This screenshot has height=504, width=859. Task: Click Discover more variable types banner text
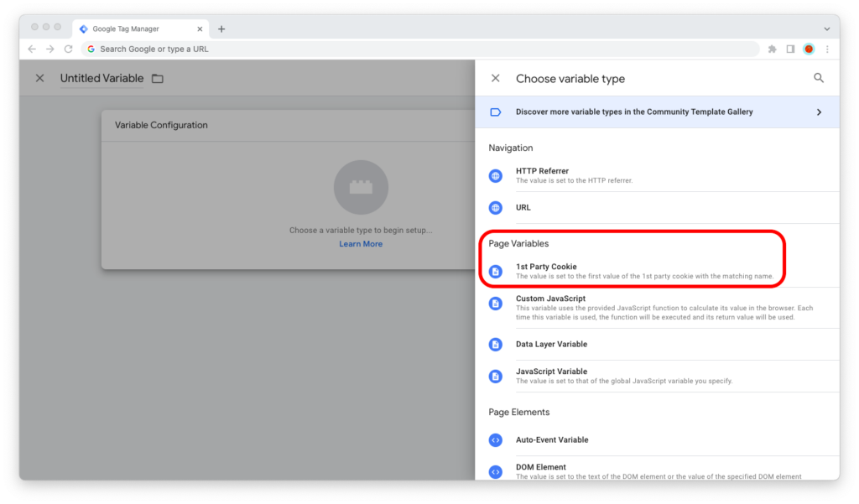click(x=634, y=112)
